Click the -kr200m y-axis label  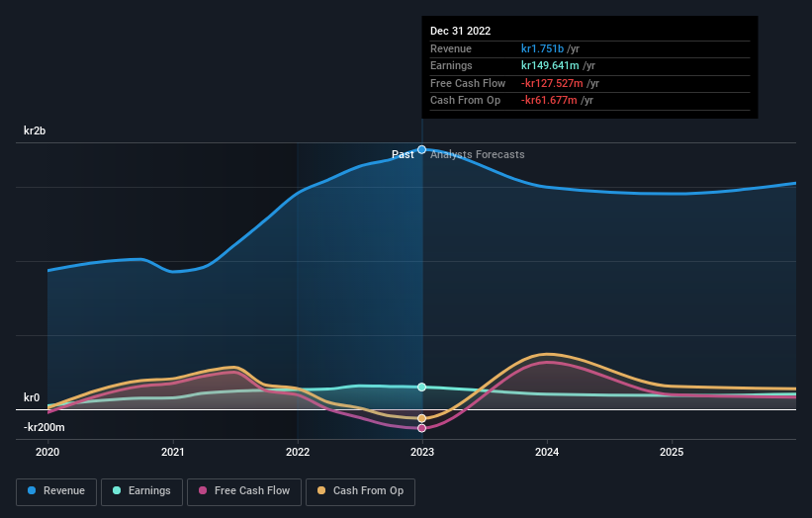pyautogui.click(x=45, y=427)
